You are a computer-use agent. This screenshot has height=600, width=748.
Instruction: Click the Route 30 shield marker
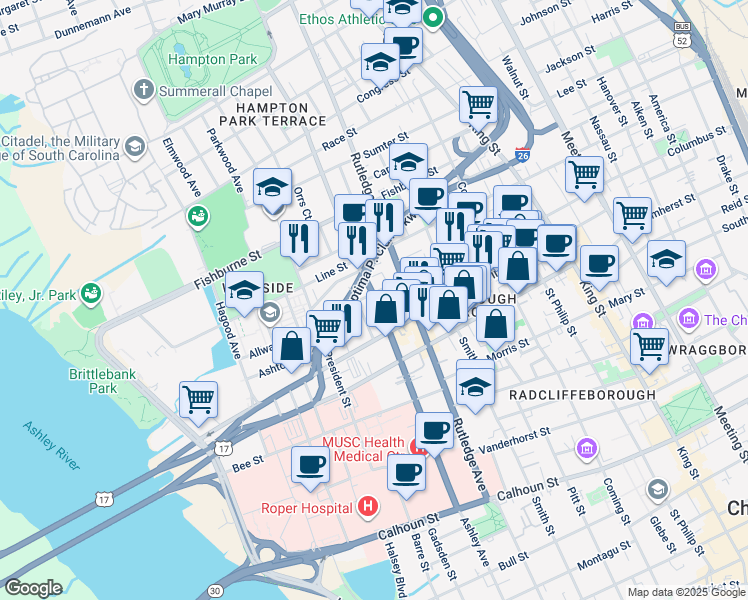pyautogui.click(x=216, y=591)
